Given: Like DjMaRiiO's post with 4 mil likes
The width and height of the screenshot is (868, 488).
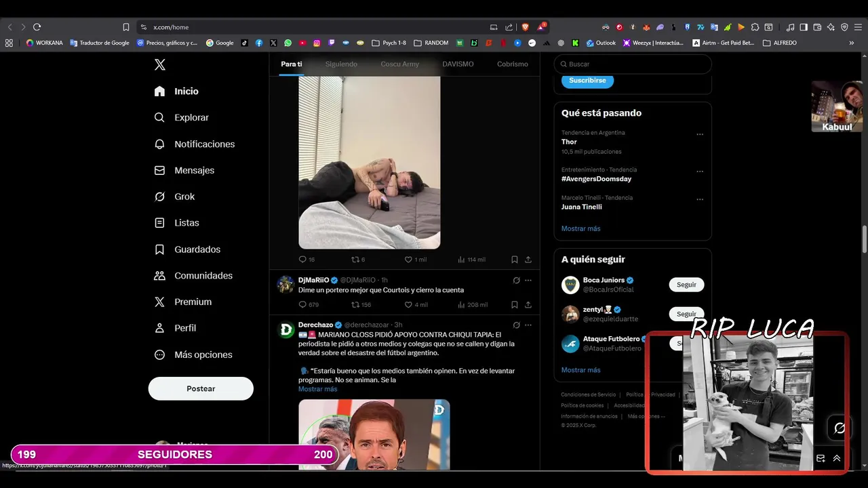Looking at the screenshot, I should 416,305.
